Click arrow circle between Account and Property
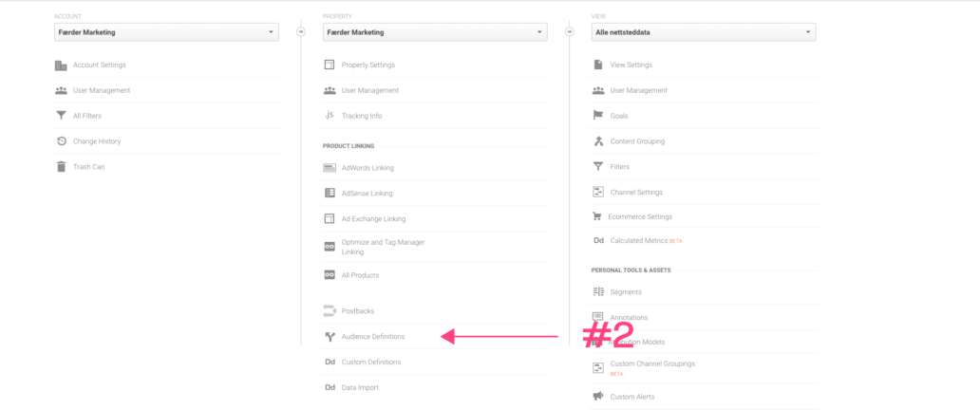Viewport: 980px width, 410px height. (x=301, y=31)
